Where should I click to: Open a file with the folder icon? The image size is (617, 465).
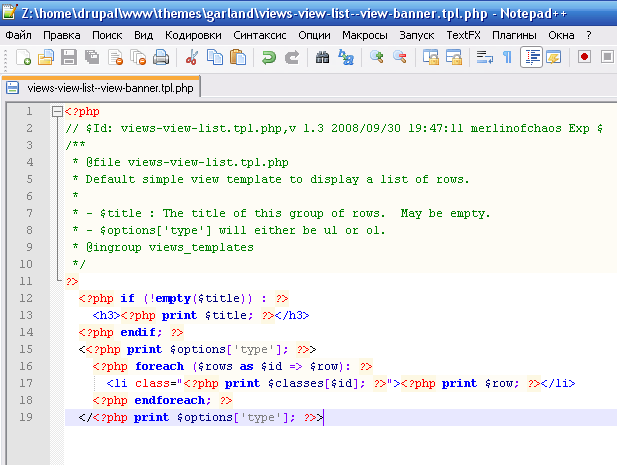tap(46, 57)
